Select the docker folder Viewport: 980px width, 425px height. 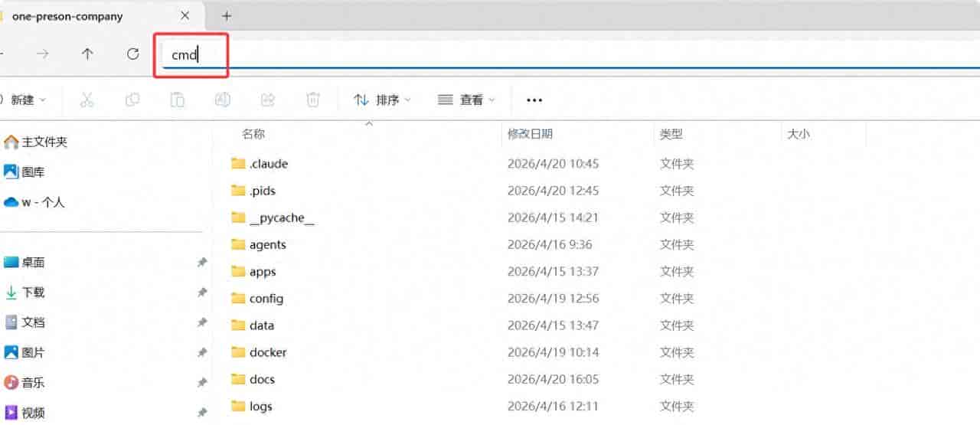click(268, 352)
